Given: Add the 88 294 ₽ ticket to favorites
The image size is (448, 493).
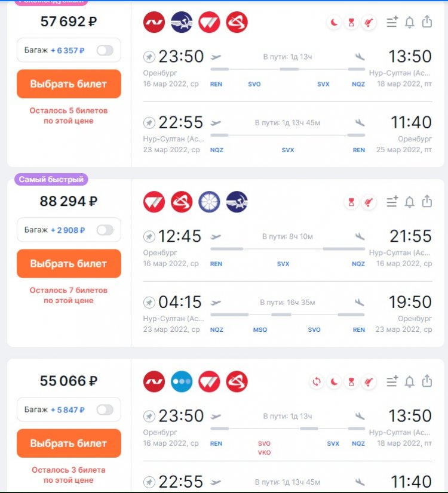Looking at the screenshot, I should 392,202.
